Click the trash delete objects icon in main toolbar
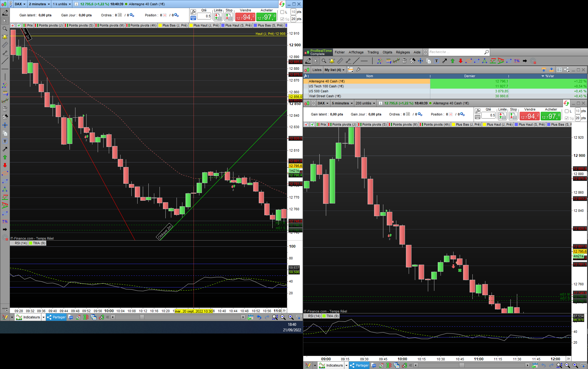588x369 pixels. coord(404,61)
